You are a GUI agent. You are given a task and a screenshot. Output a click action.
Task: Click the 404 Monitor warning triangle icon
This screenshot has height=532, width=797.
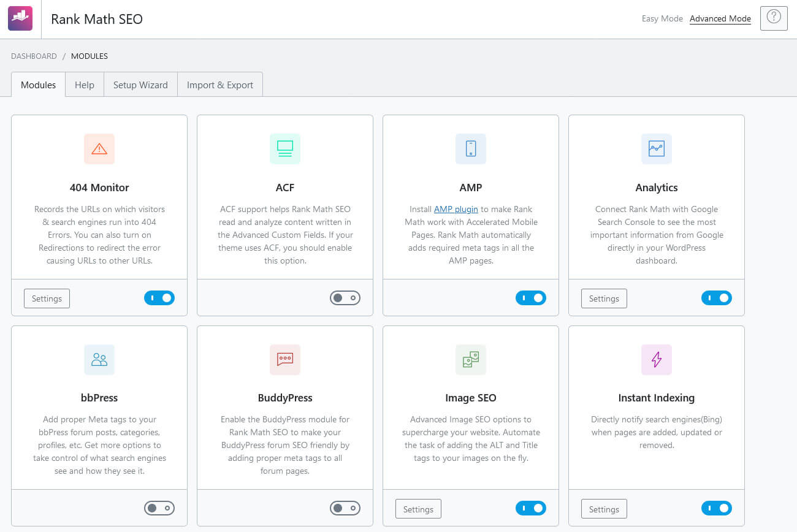[x=99, y=149]
